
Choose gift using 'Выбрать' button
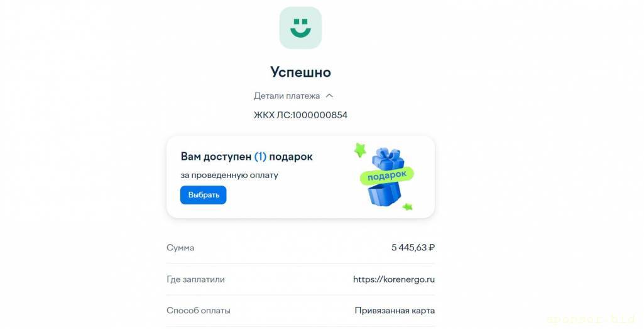point(204,195)
